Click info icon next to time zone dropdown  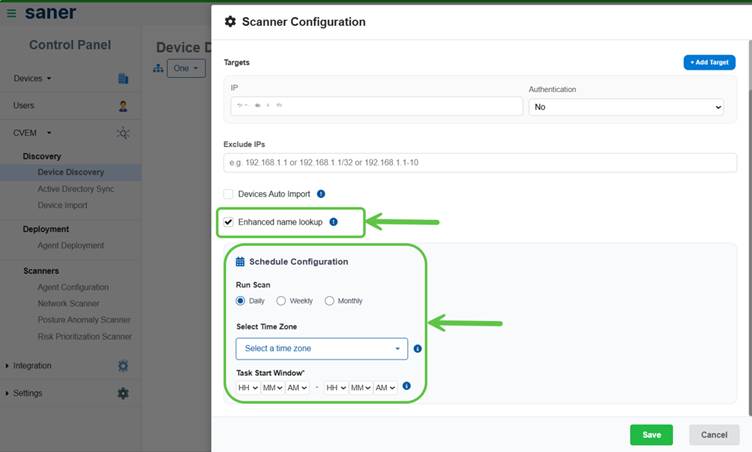click(417, 349)
